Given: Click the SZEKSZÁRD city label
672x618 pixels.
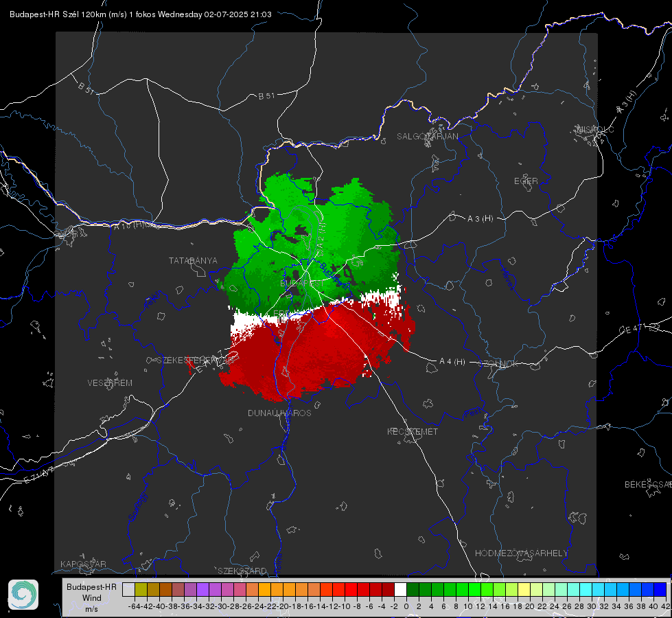Looking at the screenshot, I should (x=242, y=571).
